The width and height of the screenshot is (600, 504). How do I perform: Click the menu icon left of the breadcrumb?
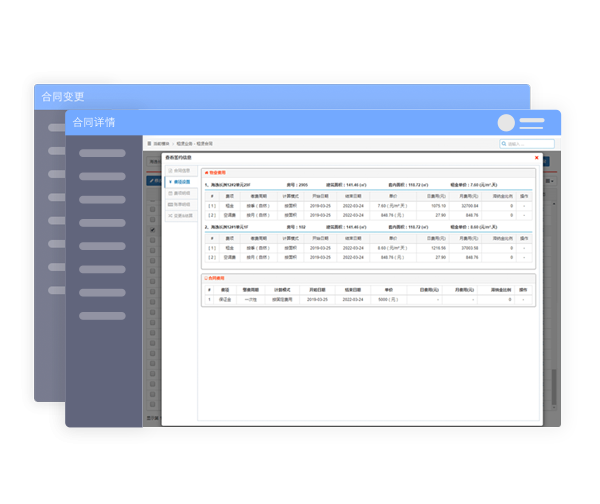[x=149, y=144]
